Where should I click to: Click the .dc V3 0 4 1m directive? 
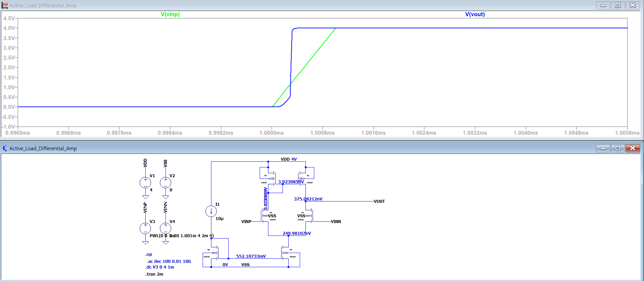160,267
